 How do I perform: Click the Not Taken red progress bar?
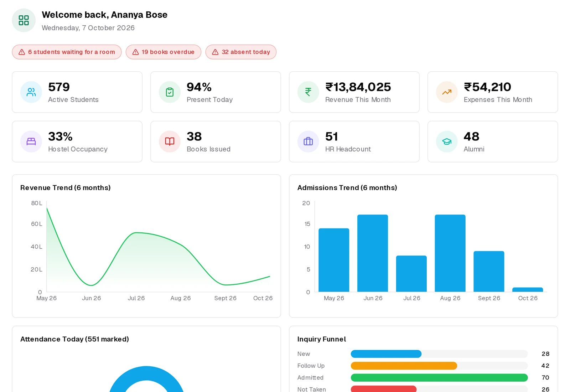[384, 389]
